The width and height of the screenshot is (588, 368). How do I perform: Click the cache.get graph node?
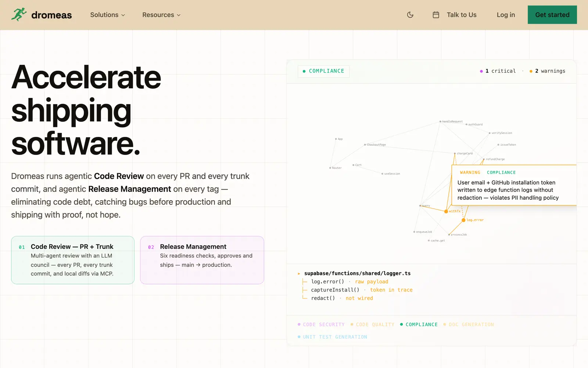[x=429, y=241]
